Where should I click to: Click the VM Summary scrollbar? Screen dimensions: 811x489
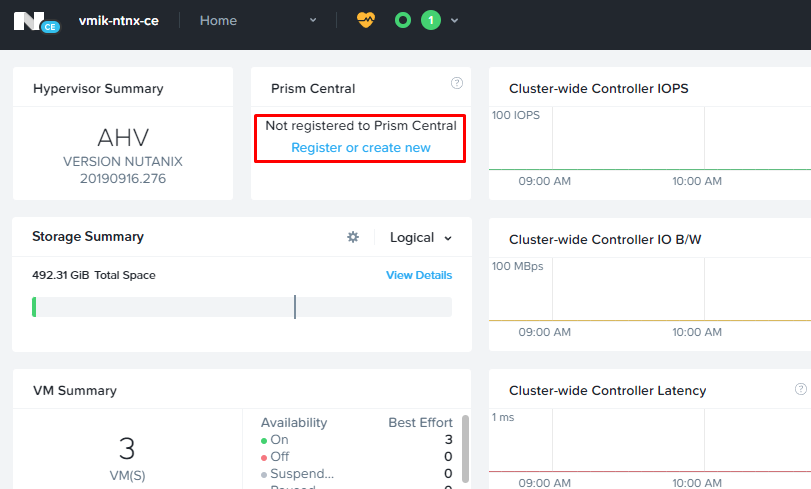(465, 449)
